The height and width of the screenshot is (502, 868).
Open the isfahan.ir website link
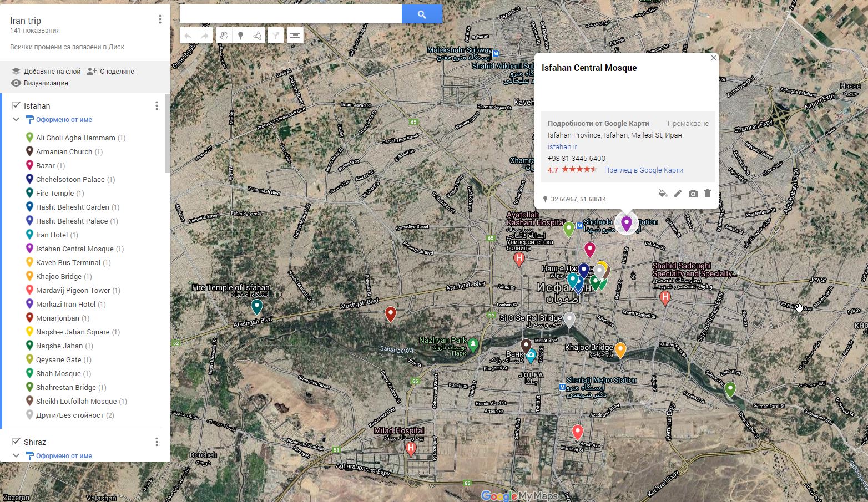tap(562, 146)
